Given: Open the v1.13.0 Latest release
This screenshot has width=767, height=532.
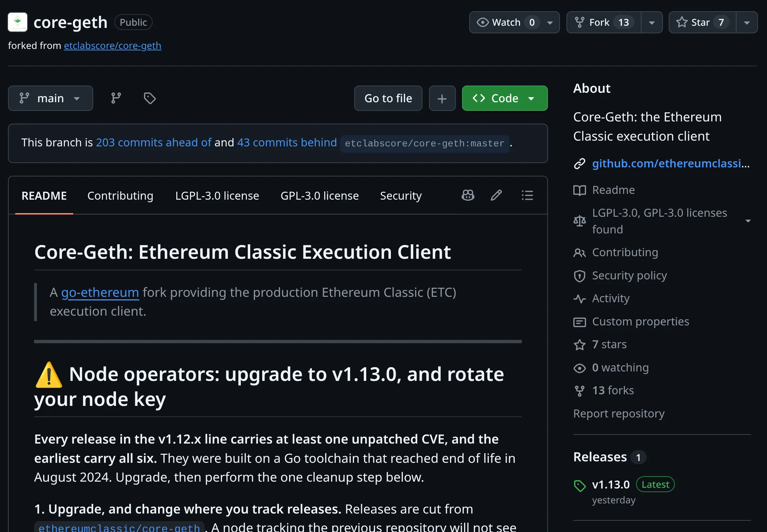Looking at the screenshot, I should tap(611, 485).
